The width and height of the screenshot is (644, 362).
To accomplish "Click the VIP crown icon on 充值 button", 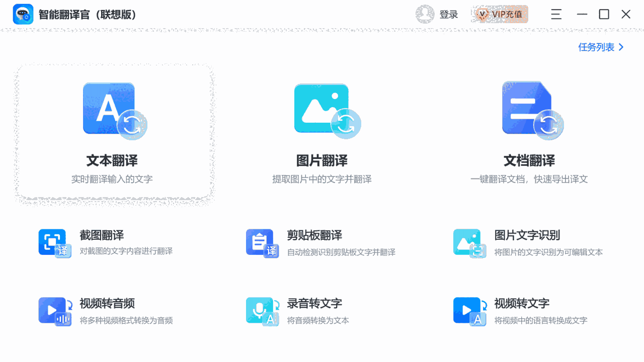I will [x=484, y=15].
